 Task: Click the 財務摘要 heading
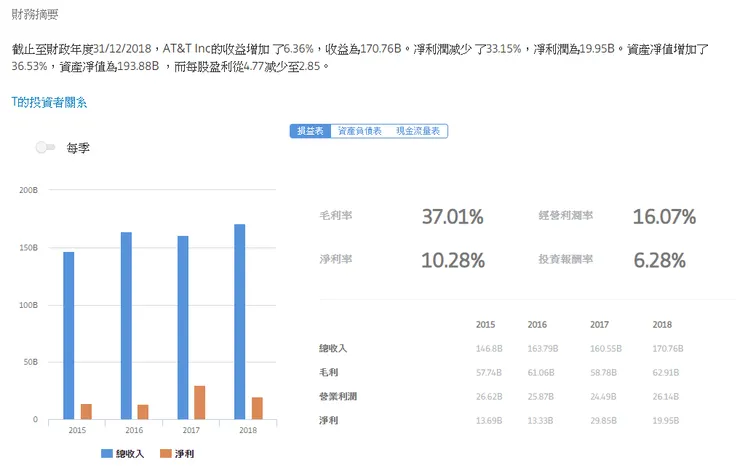click(35, 15)
